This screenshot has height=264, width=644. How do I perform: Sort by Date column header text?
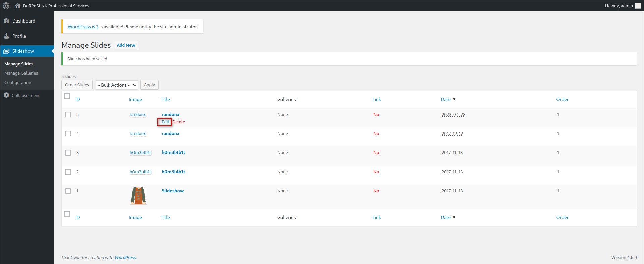click(x=446, y=99)
